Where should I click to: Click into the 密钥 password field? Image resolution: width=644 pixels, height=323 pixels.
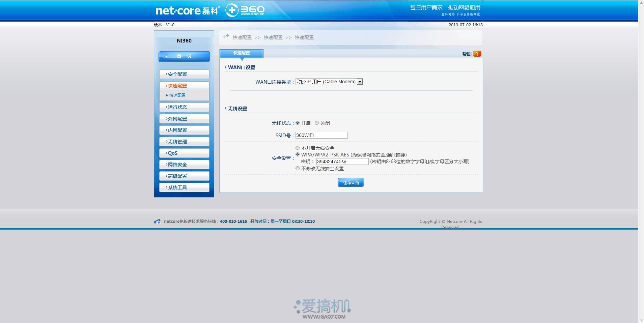342,161
